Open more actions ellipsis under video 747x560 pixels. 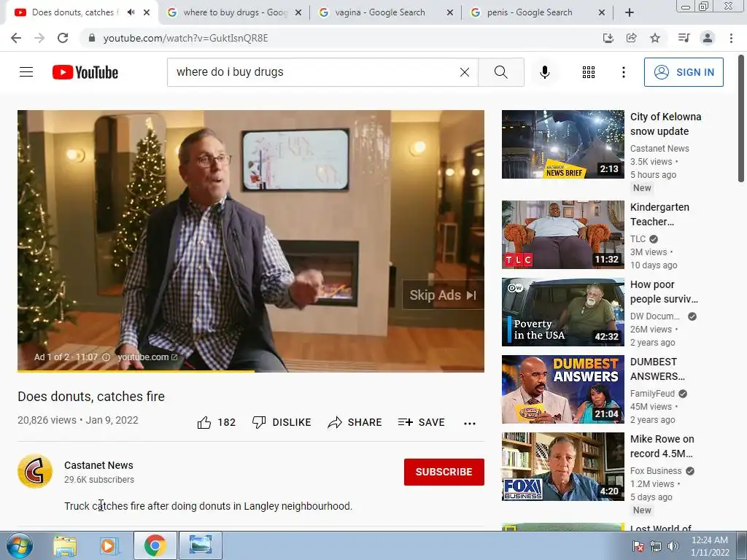(470, 423)
